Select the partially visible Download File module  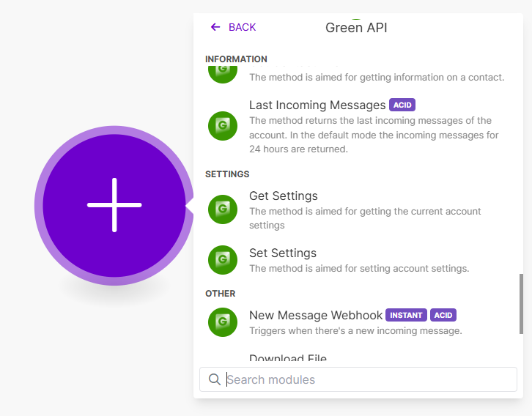pos(288,359)
